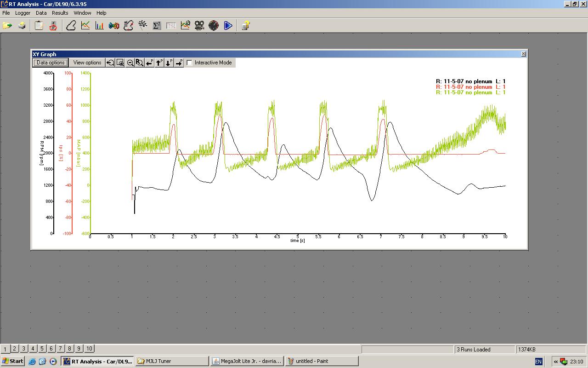Switch to workspace tab 6
Screen dimensions: 588x368
[x=51, y=349]
